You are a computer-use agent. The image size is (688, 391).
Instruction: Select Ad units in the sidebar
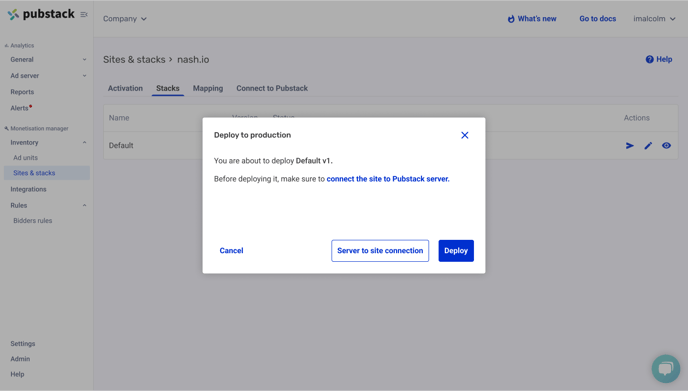pyautogui.click(x=25, y=158)
